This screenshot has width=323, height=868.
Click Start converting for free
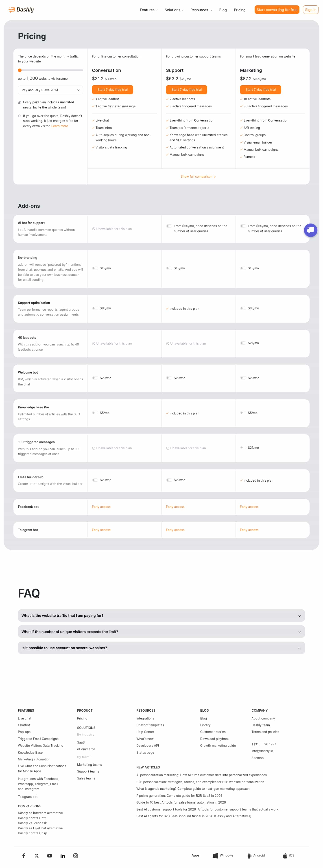pyautogui.click(x=277, y=9)
